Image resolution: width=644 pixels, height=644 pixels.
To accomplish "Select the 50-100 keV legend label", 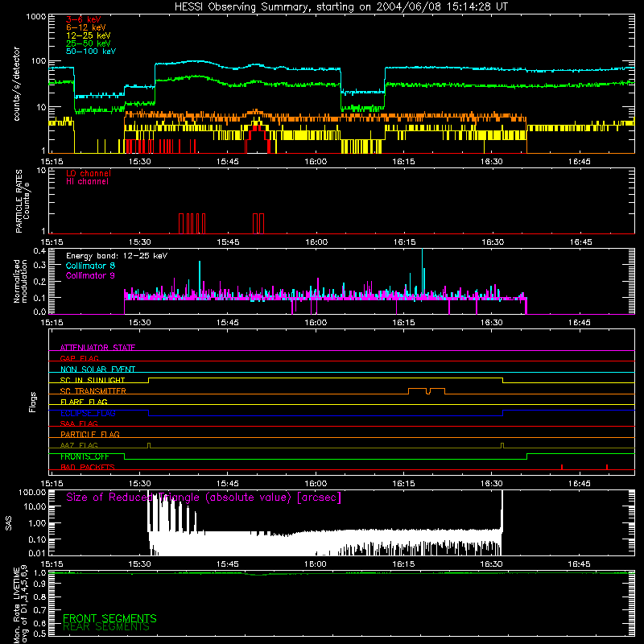I will tap(91, 52).
